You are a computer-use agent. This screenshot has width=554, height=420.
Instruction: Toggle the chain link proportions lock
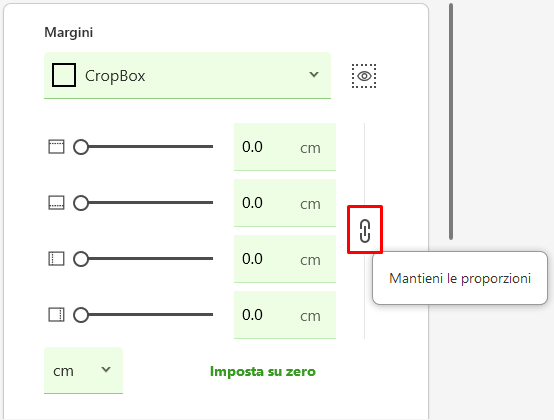(x=365, y=231)
